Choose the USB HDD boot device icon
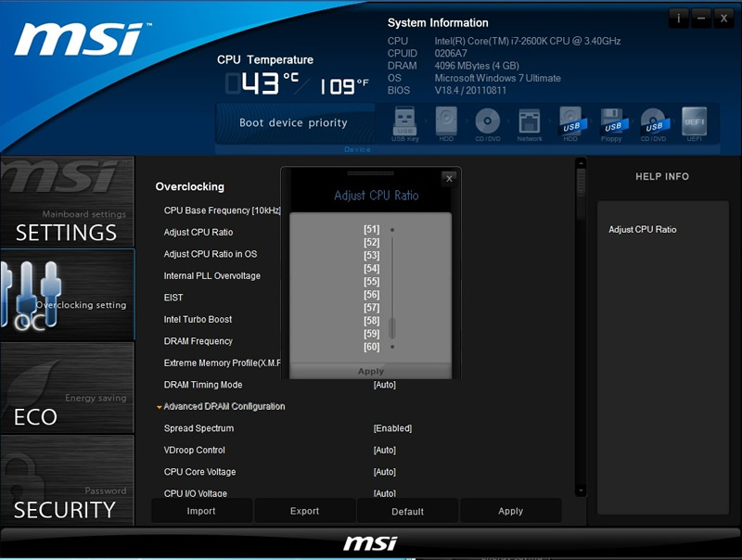The height and width of the screenshot is (560, 742). (571, 124)
